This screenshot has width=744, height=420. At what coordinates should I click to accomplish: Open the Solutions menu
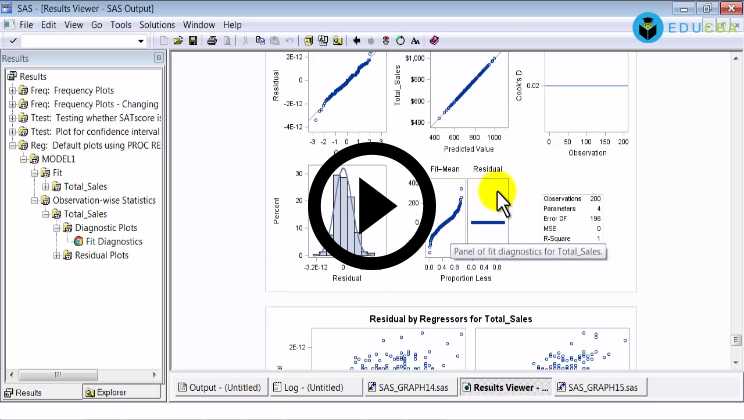pyautogui.click(x=157, y=24)
